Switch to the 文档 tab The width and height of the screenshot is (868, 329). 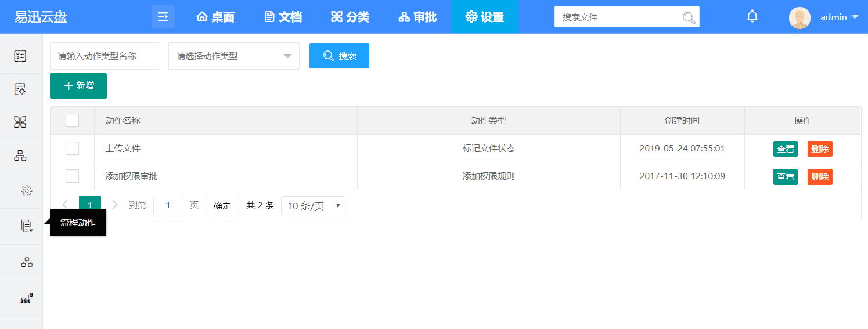(283, 17)
